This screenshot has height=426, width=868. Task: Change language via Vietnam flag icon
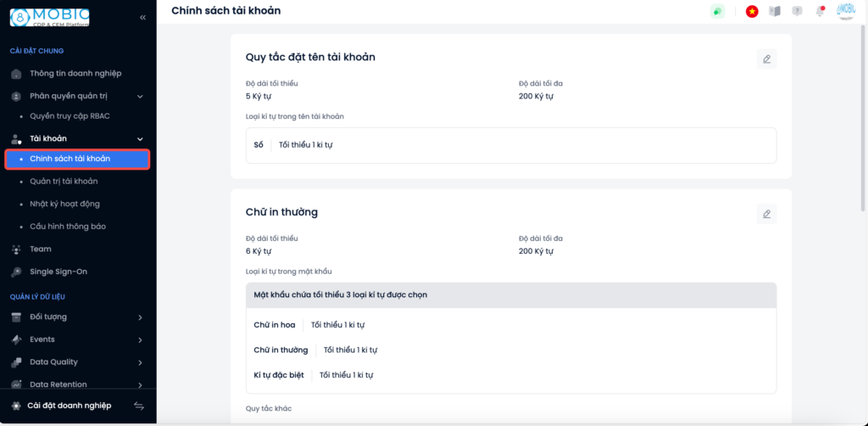coord(752,11)
